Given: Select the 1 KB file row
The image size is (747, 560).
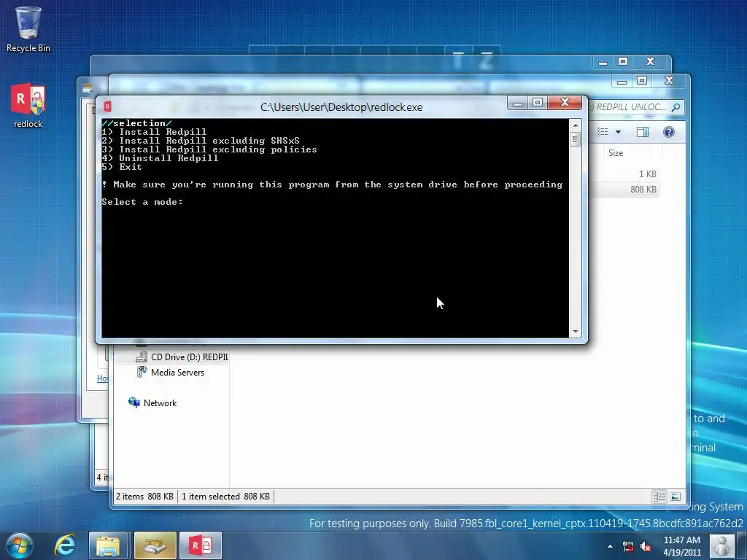Looking at the screenshot, I should pyautogui.click(x=624, y=174).
